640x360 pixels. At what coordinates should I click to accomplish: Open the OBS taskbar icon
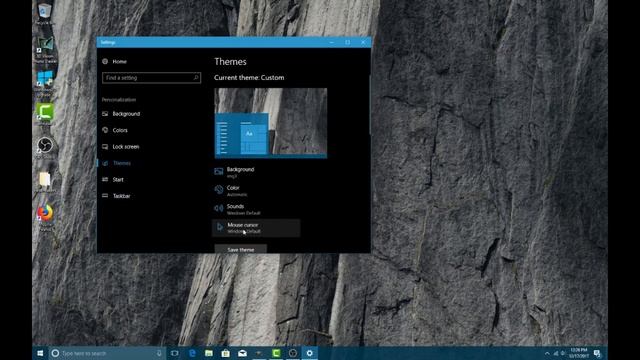click(293, 353)
